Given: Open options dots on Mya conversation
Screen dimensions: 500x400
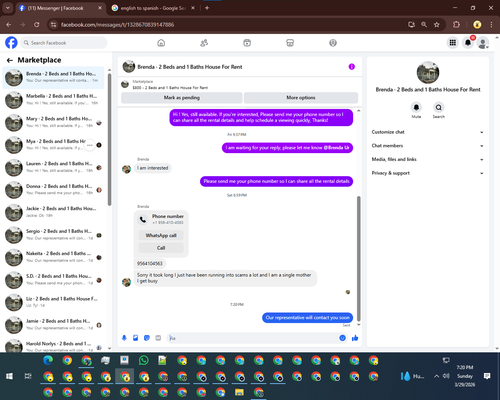Looking at the screenshot, I should (89, 145).
